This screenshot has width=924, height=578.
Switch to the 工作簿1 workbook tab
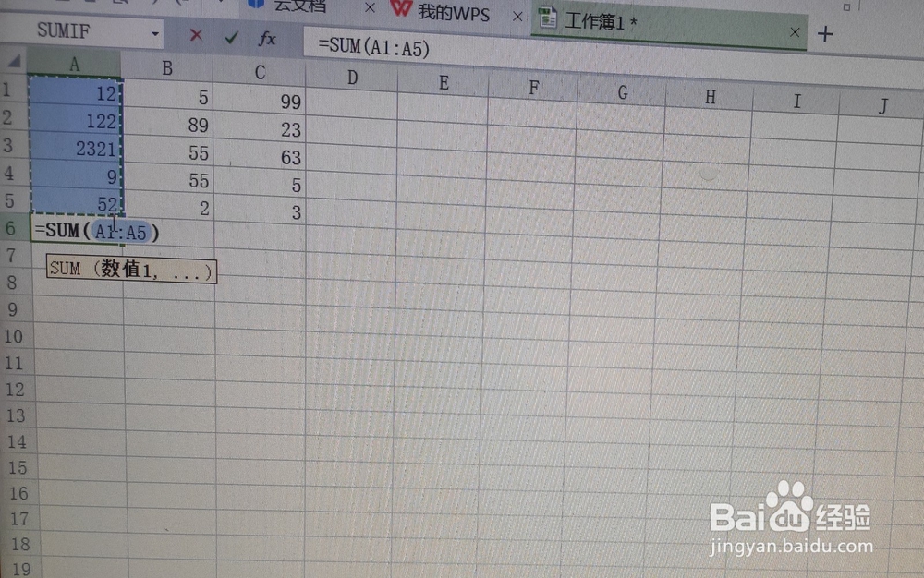click(602, 22)
